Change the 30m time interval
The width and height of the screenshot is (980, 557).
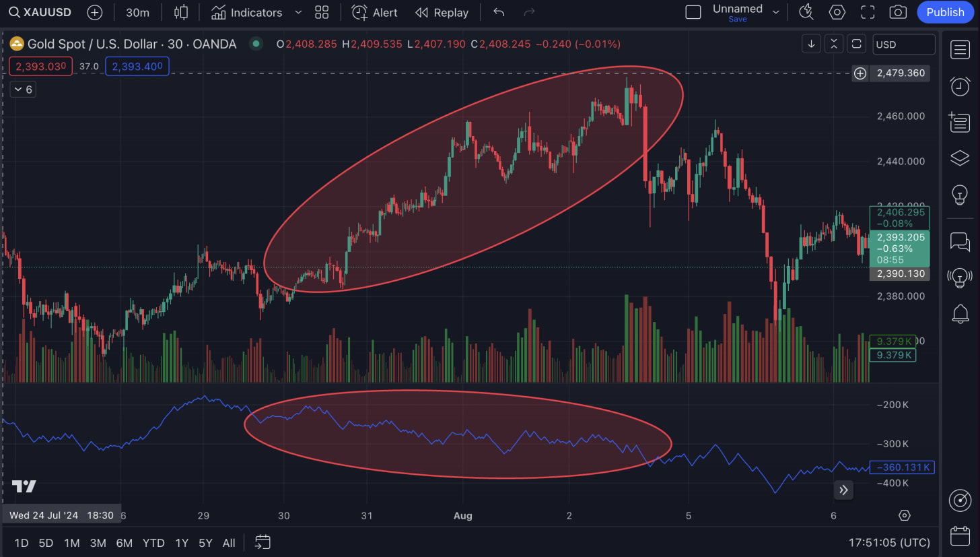coord(137,12)
